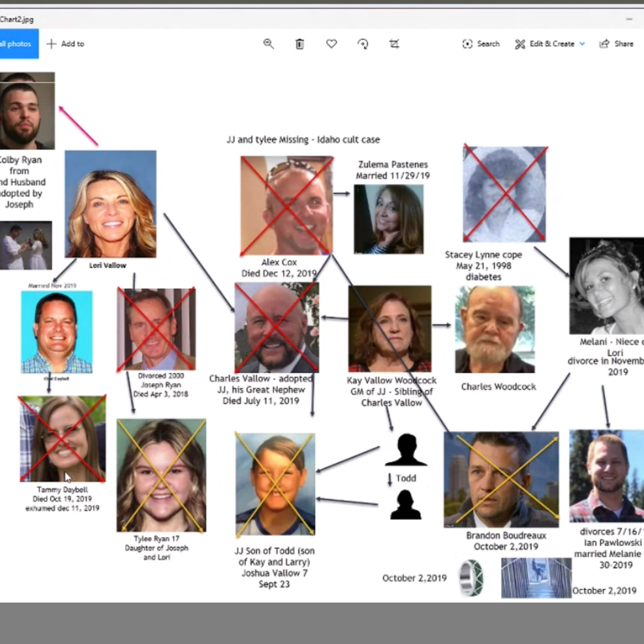Viewport: 644px width, 644px height.
Task: Open the crop tool icon
Action: pyautogui.click(x=394, y=44)
